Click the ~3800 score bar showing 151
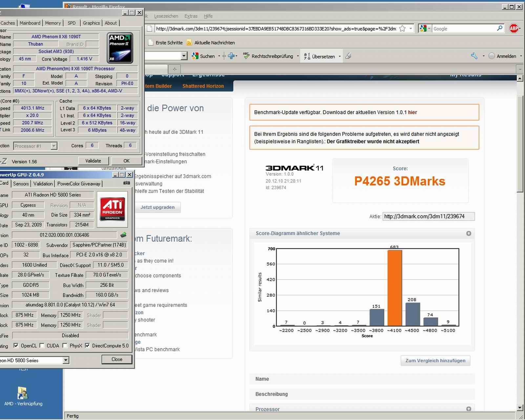 [x=377, y=317]
